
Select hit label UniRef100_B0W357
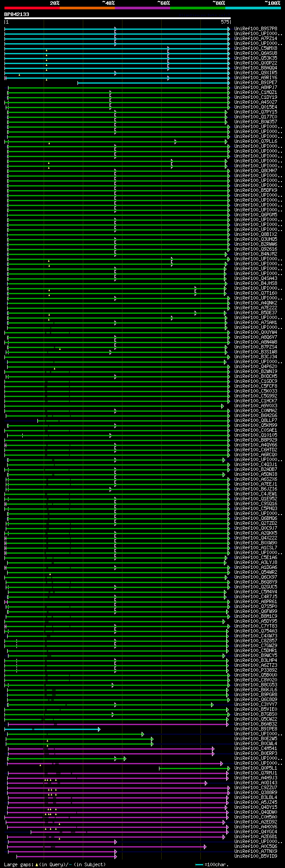(x=256, y=122)
